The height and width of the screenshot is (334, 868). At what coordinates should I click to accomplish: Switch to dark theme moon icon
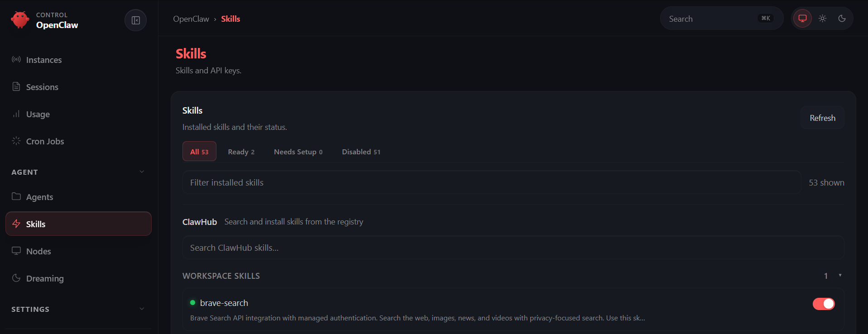pyautogui.click(x=842, y=19)
